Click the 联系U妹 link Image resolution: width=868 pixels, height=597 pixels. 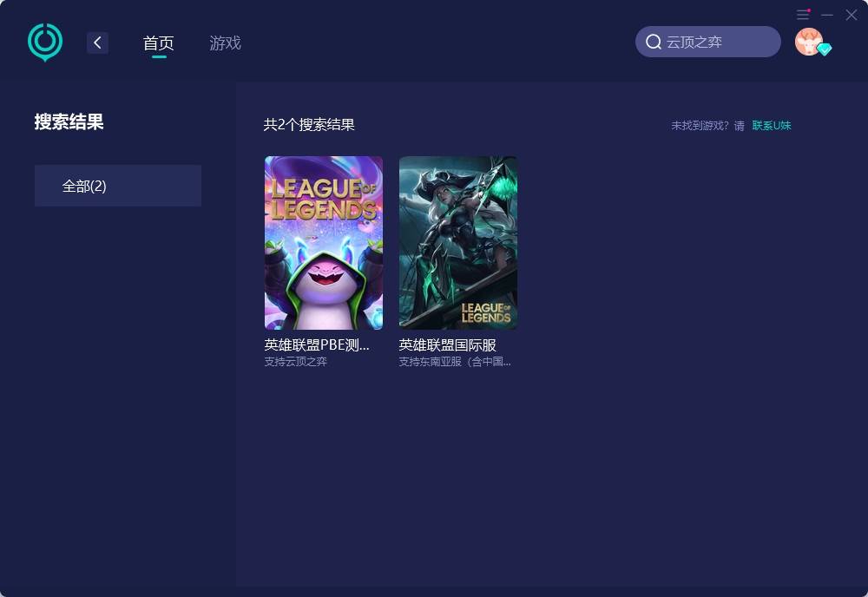click(x=772, y=126)
